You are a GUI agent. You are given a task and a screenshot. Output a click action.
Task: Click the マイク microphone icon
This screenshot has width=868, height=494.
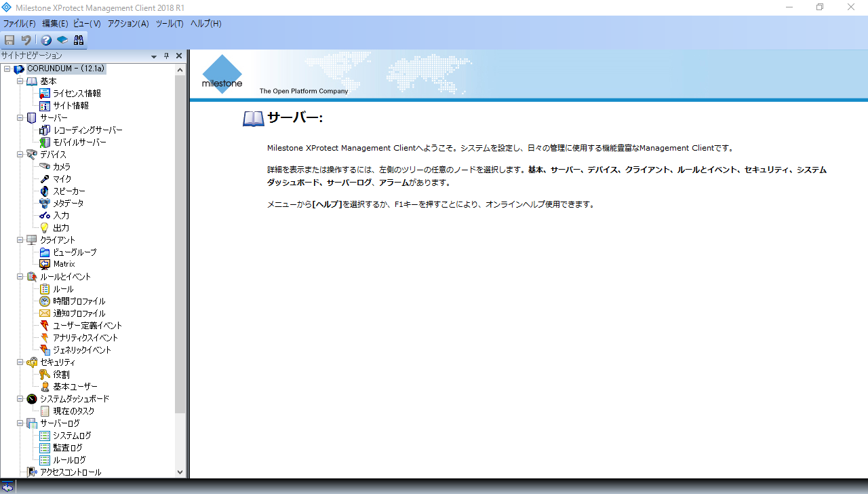click(45, 179)
